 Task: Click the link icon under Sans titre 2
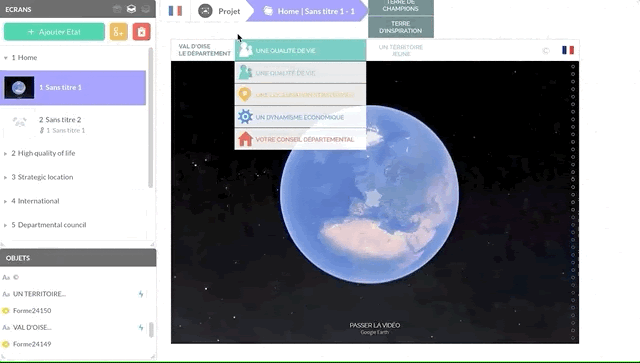pyautogui.click(x=42, y=130)
